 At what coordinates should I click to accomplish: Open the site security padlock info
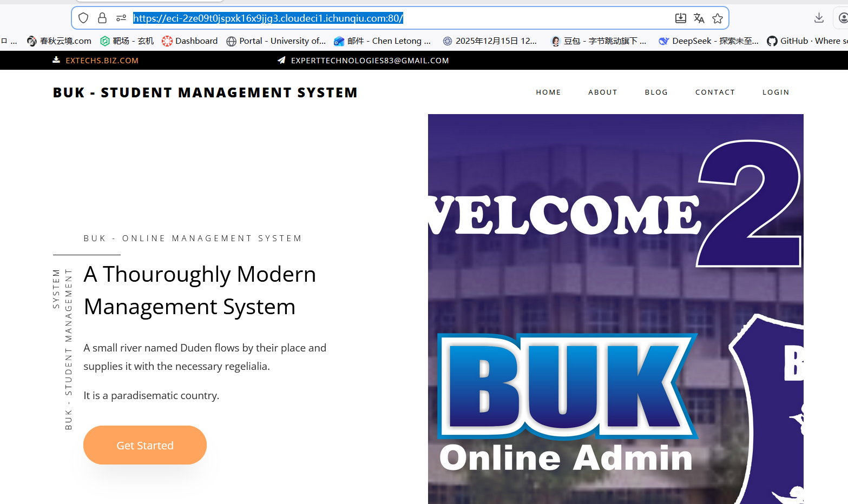102,18
